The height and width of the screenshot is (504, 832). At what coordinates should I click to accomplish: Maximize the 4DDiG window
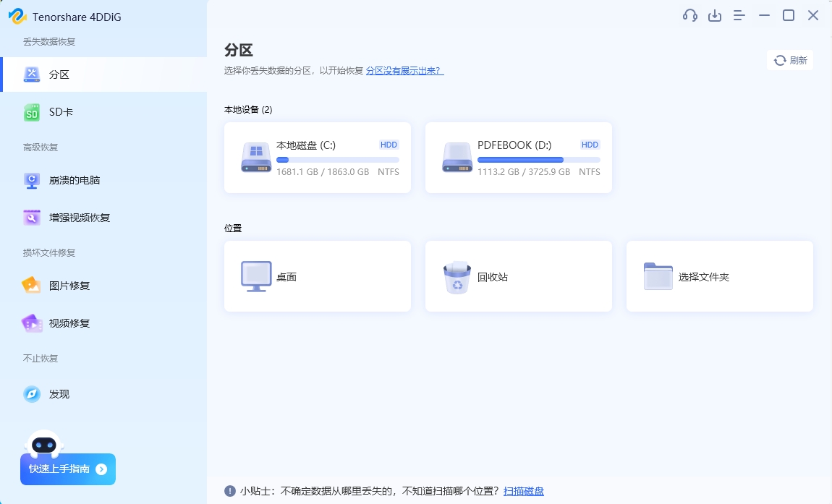pos(789,15)
